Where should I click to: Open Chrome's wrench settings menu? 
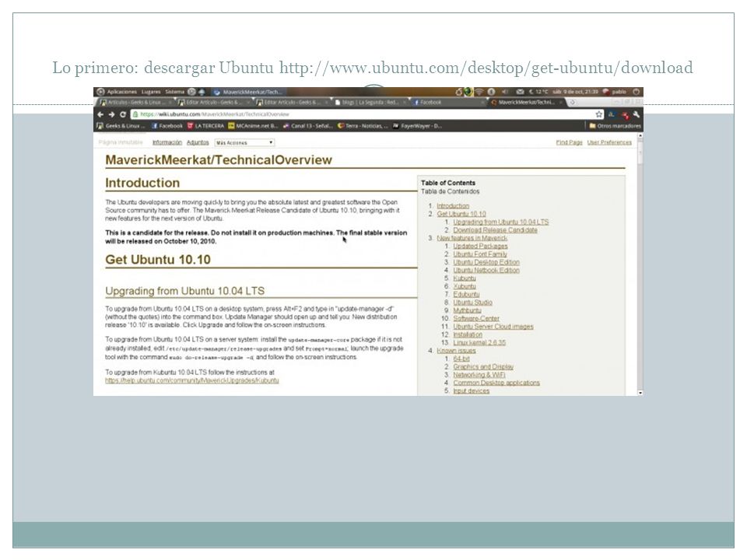636,114
